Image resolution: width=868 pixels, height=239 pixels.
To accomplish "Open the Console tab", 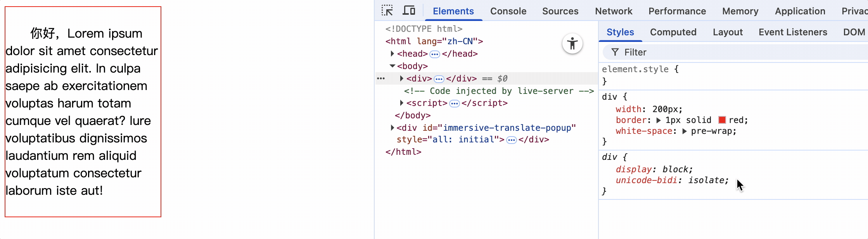I will (x=508, y=11).
